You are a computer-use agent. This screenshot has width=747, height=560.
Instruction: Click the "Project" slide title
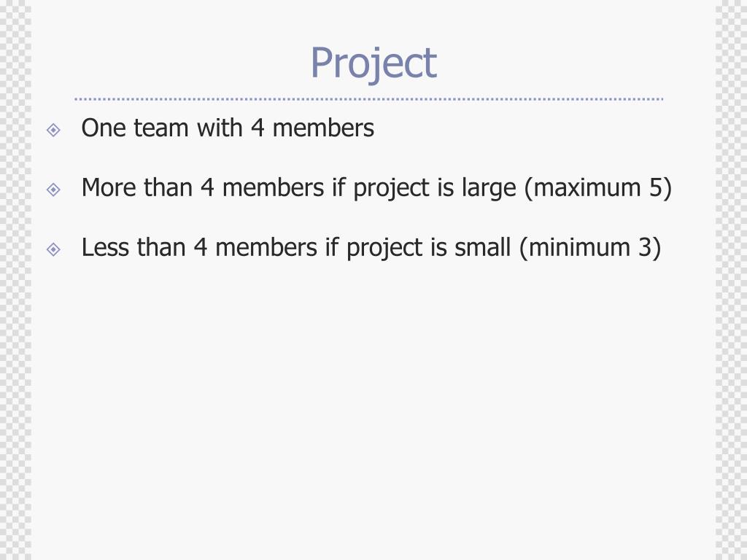click(373, 63)
